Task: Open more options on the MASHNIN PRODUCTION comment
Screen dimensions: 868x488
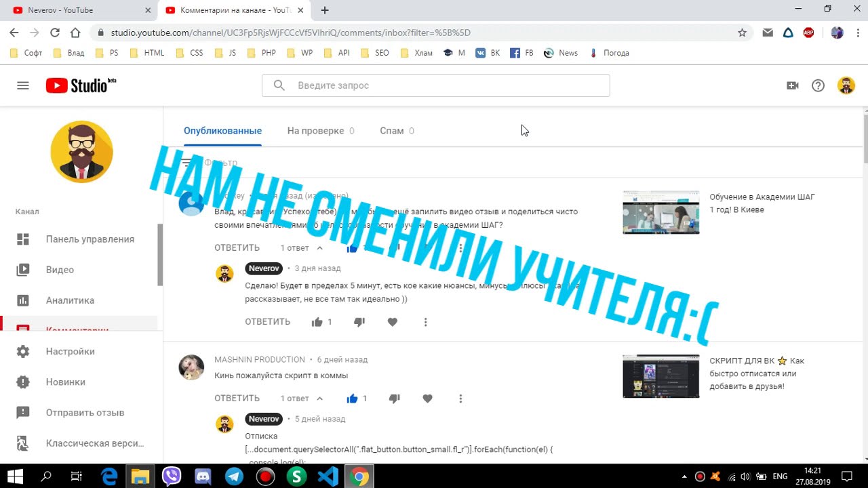Action: [x=460, y=399]
